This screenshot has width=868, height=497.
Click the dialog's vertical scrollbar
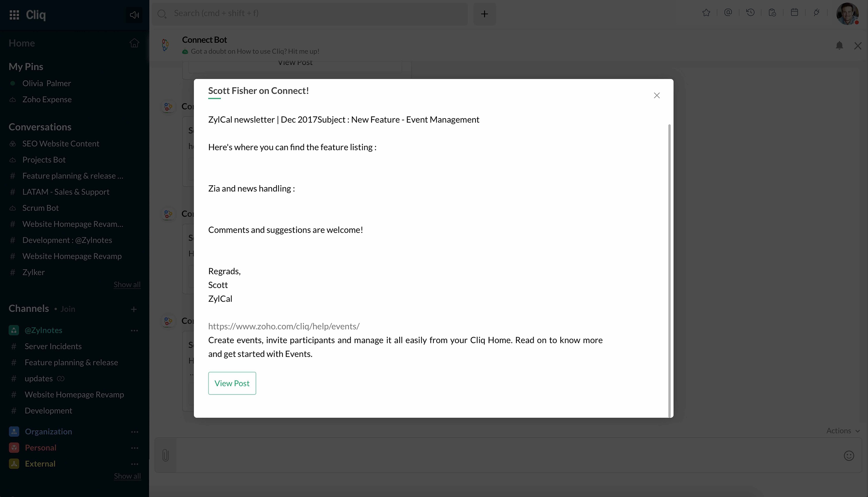(669, 270)
